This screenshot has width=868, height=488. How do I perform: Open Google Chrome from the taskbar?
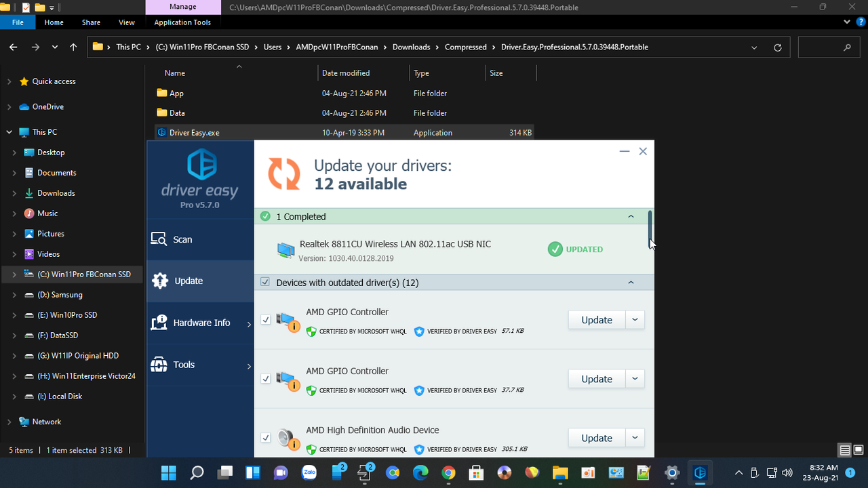click(448, 472)
